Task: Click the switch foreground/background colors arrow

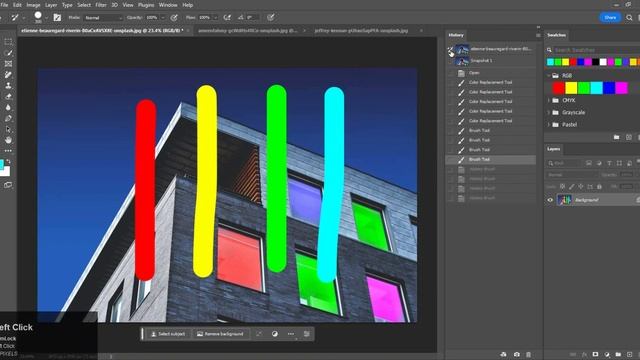Action: pyautogui.click(x=9, y=162)
